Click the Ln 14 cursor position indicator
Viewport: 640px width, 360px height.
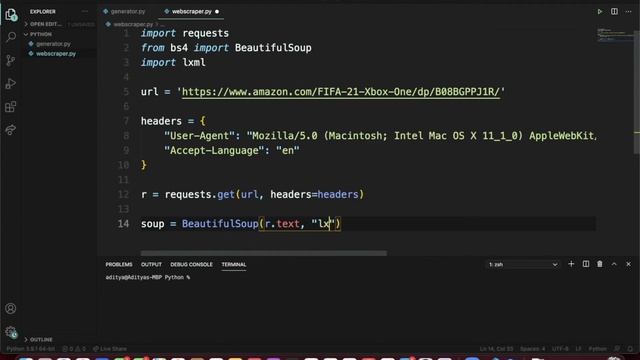496,349
